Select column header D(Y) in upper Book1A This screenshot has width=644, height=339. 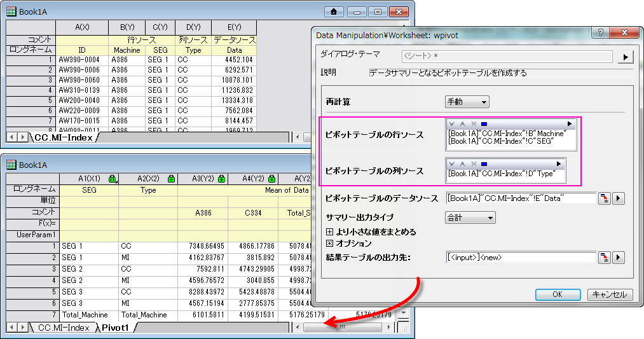pyautogui.click(x=193, y=27)
